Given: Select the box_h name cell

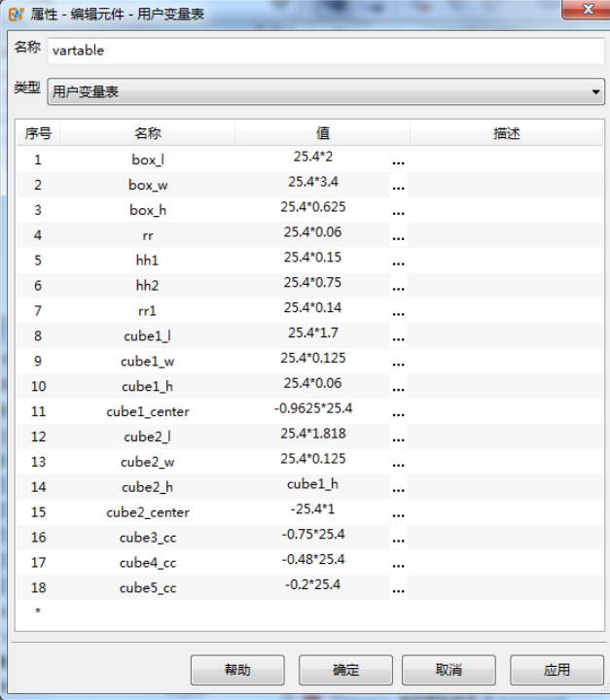Looking at the screenshot, I should pos(148,210).
